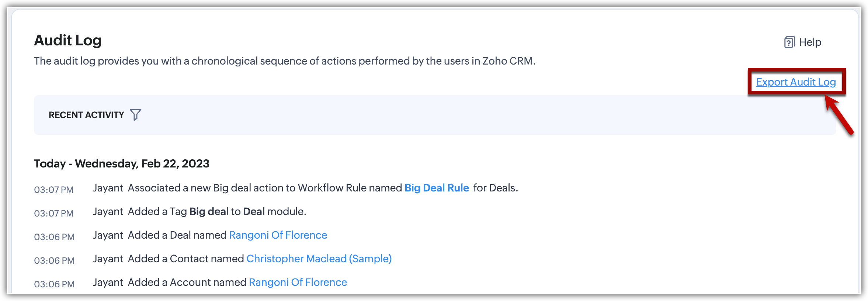Click the bold Big deal tag name
Viewport: 868px width, 301px height.
tap(209, 212)
